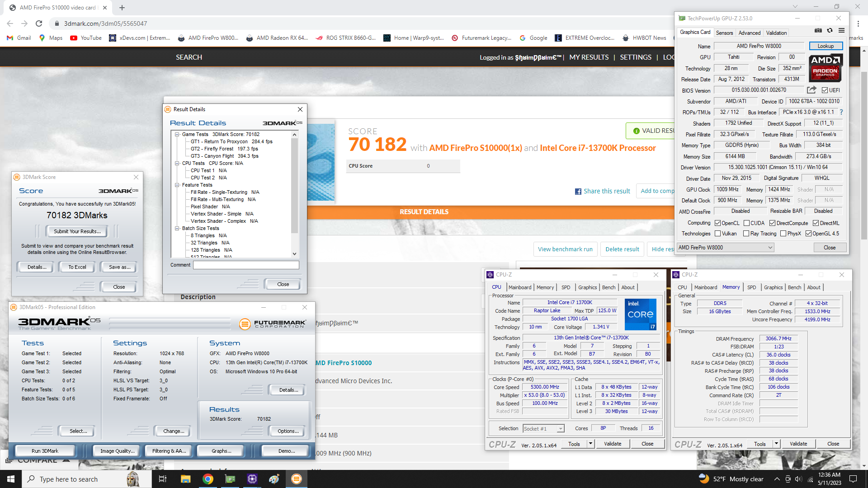The width and height of the screenshot is (868, 488).
Task: Click browser reload page icon
Action: 39,23
